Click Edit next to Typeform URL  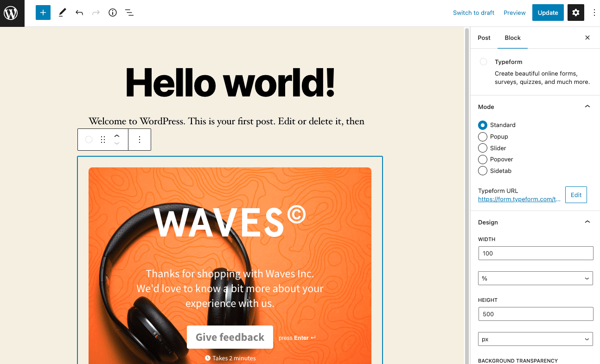coord(576,195)
